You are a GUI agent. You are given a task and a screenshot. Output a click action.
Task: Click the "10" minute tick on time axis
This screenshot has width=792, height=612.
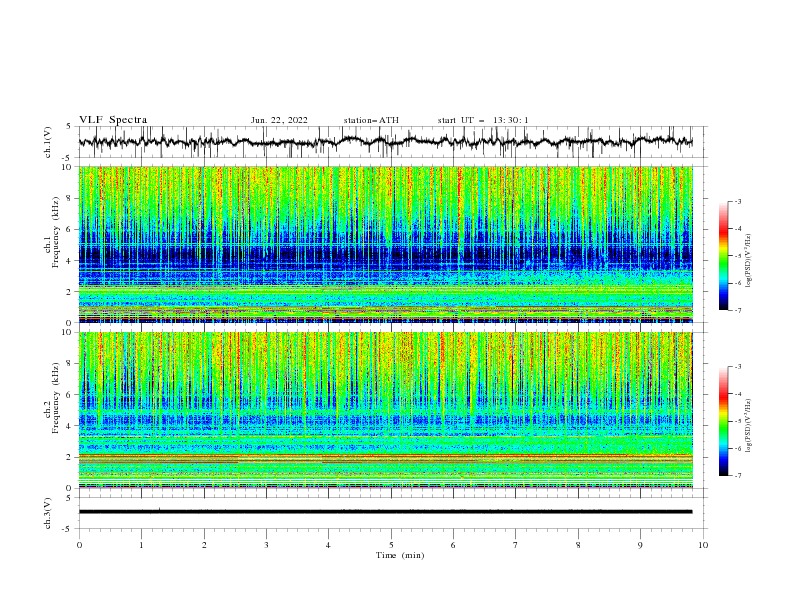703,545
